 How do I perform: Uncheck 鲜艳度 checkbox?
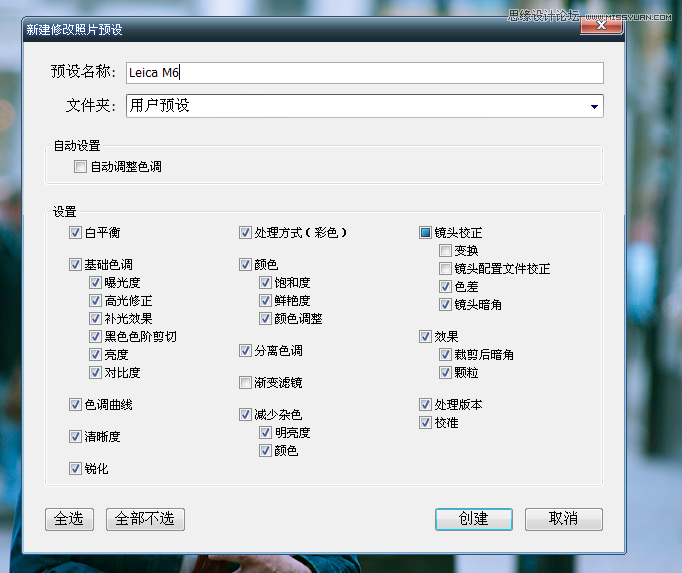(265, 300)
